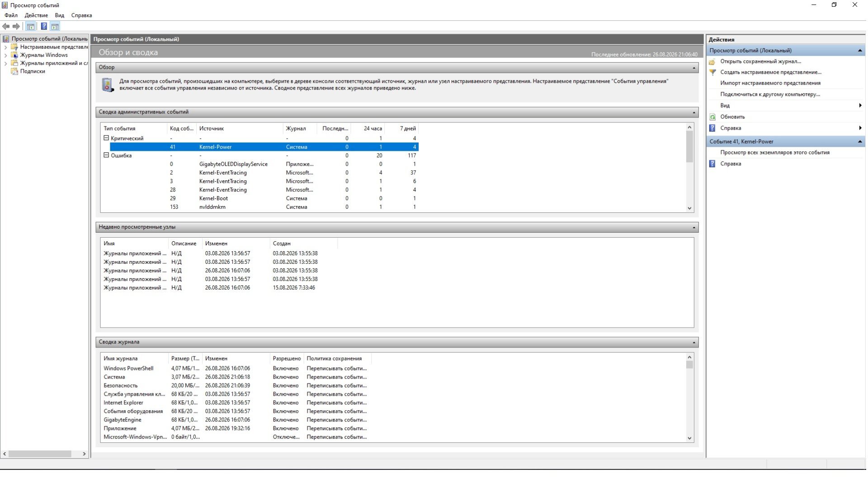Image resolution: width=868 pixels, height=487 pixels.
Task: Select the Microsoft-Windows-Vpn log row
Action: (x=236, y=437)
